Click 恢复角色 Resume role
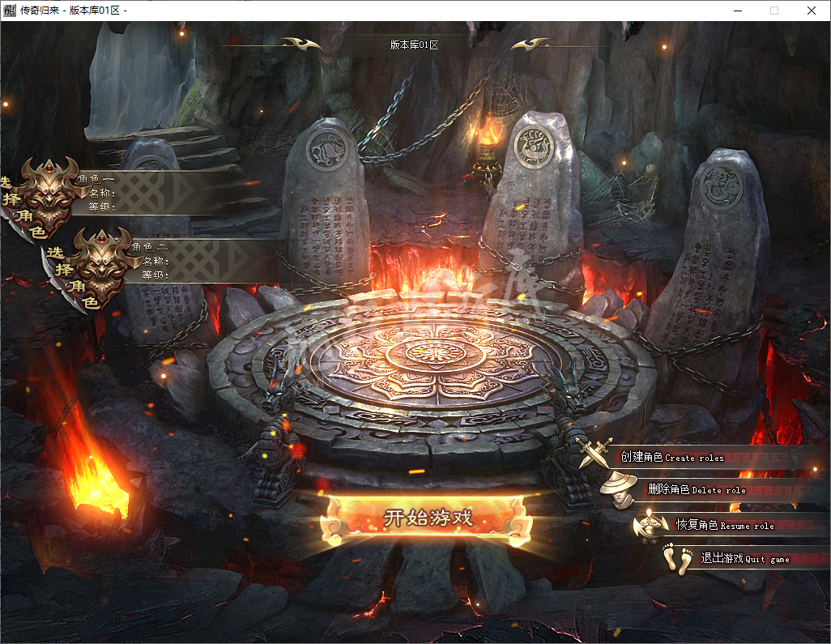Screen dimensions: 831x644 point(725,525)
